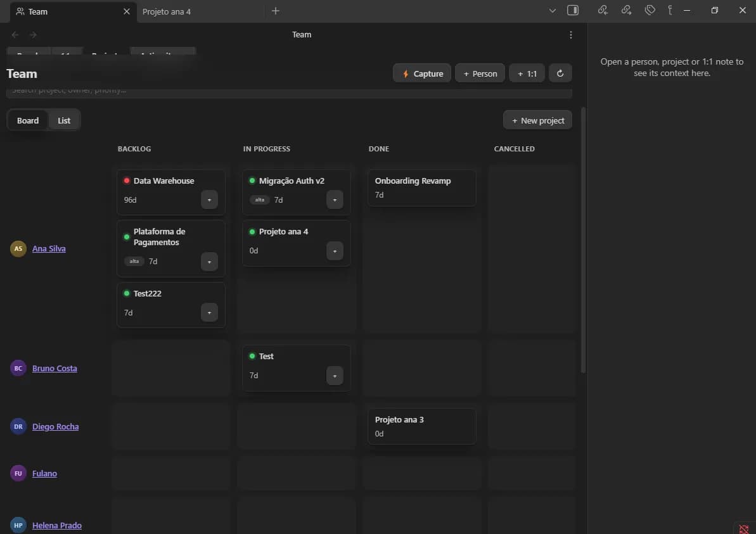Image resolution: width=756 pixels, height=534 pixels.
Task: Open the Plataforma de Pagamentos card
Action: (171, 248)
